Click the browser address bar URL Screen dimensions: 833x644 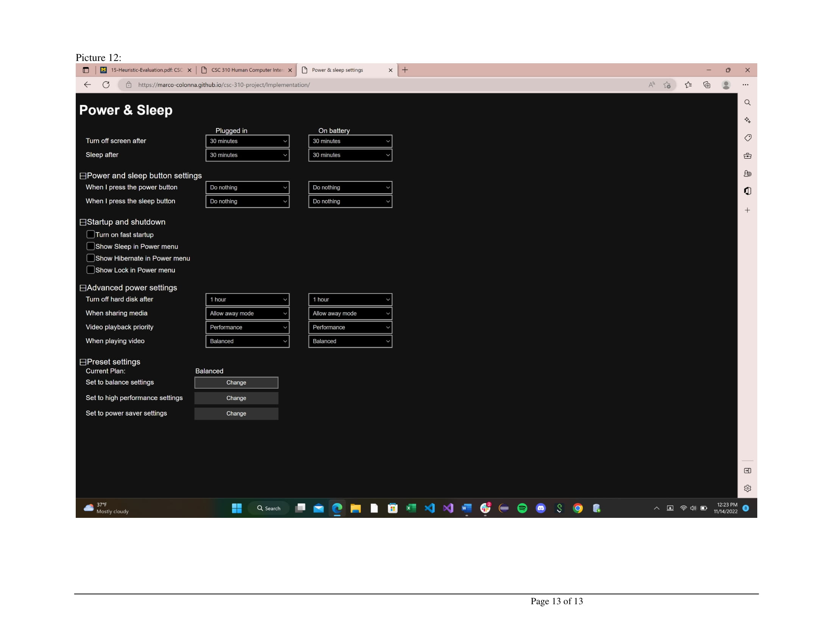(x=224, y=85)
